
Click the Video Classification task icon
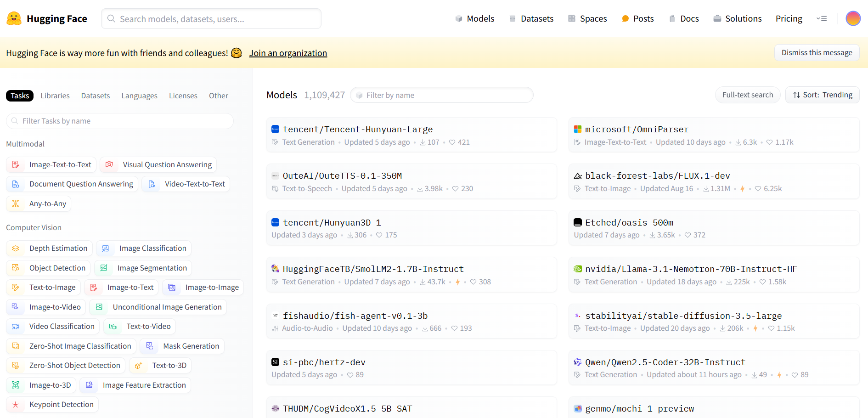pos(16,327)
